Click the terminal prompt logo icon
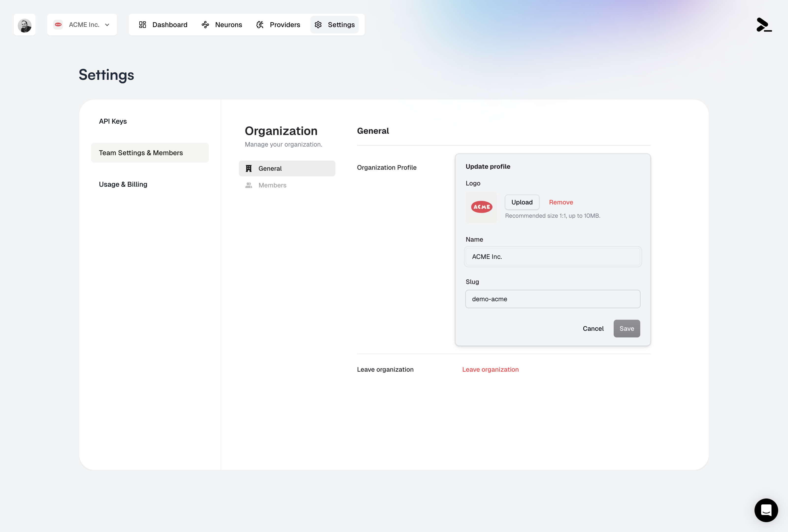Image resolution: width=788 pixels, height=532 pixels. (x=764, y=25)
